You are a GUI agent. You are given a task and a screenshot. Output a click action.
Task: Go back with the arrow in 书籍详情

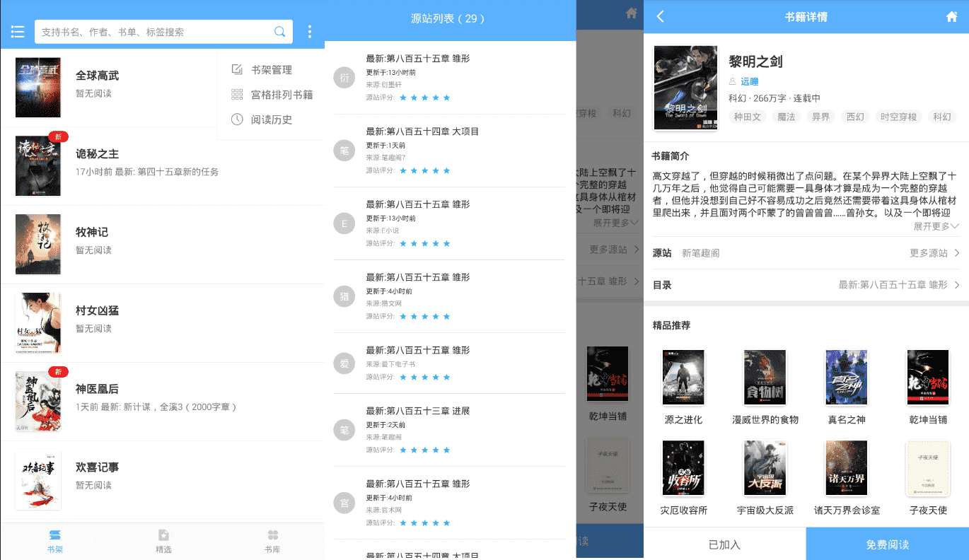click(x=661, y=16)
